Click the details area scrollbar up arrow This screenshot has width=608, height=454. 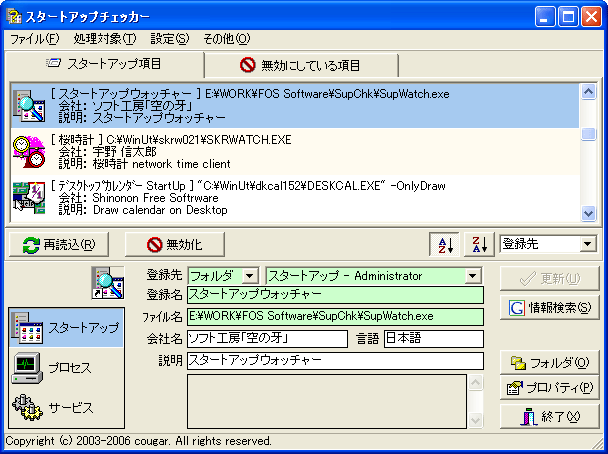(476, 383)
